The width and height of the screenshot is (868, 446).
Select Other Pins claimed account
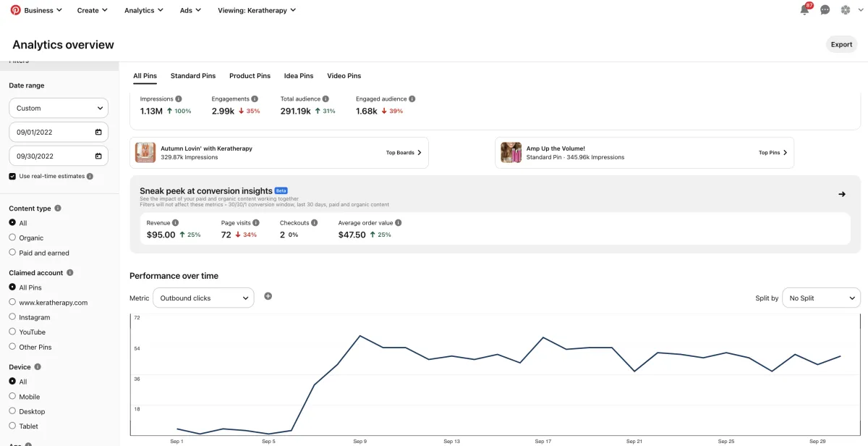click(x=12, y=347)
